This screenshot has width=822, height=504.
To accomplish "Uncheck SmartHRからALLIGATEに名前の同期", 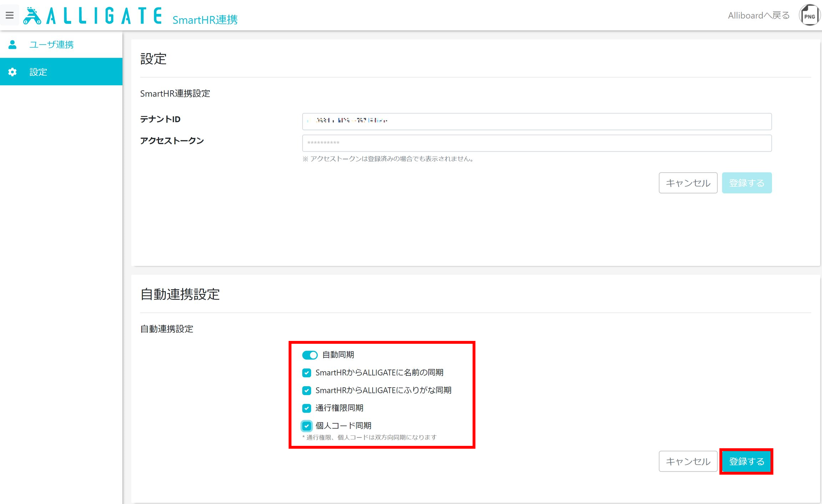I will coord(307,373).
